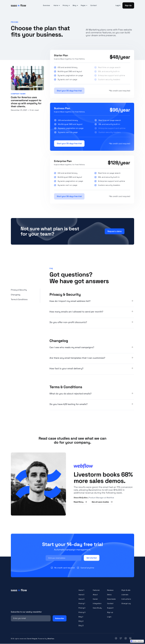Expand 'How fast is your email delivery?'
Screen dimensions: 145x644
click(91, 368)
